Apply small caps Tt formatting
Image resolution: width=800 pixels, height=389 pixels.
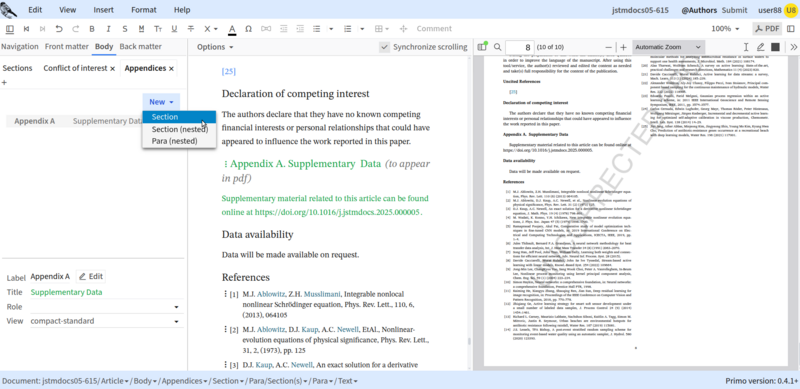coord(158,29)
